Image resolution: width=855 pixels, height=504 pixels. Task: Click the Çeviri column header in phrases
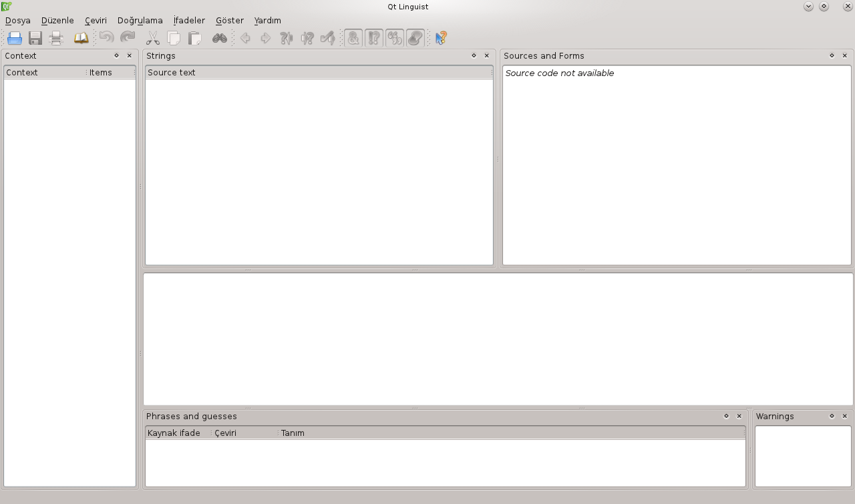click(x=245, y=433)
